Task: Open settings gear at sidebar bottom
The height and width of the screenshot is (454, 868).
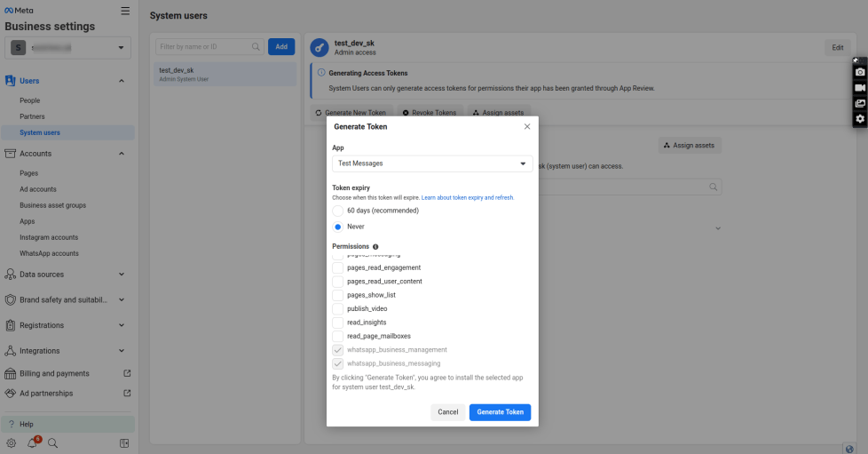Action: [11, 443]
